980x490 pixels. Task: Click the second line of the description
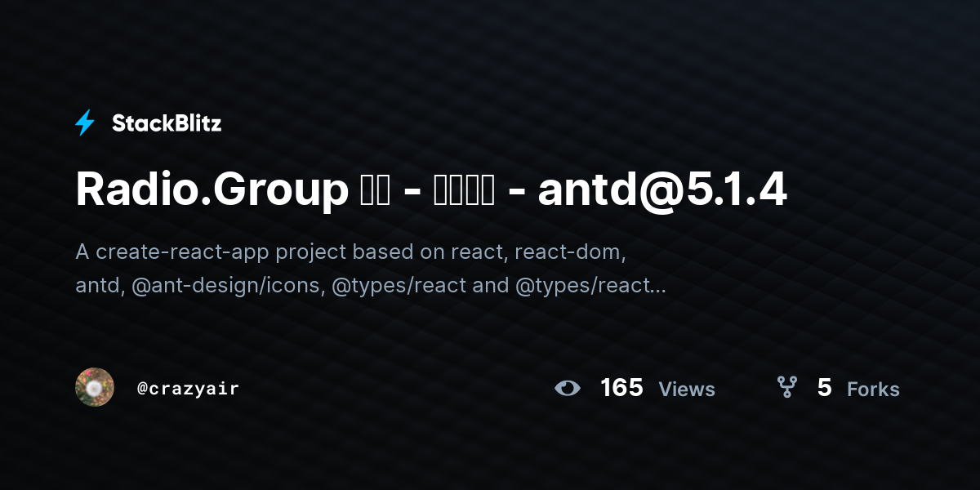371,285
